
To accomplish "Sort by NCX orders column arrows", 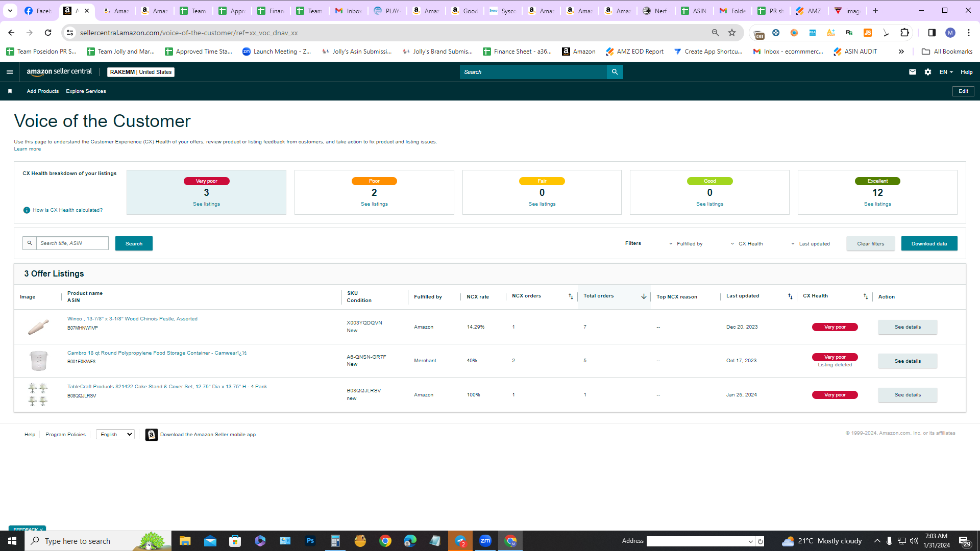I will click(571, 296).
